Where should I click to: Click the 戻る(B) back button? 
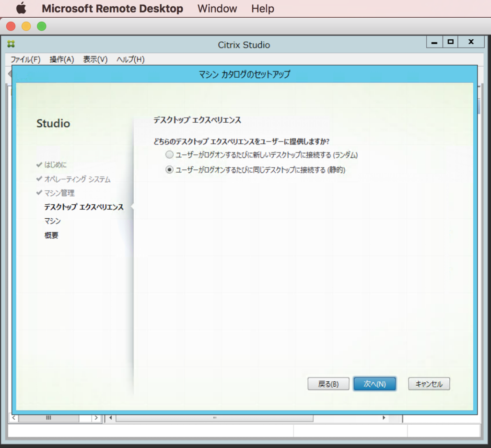328,384
